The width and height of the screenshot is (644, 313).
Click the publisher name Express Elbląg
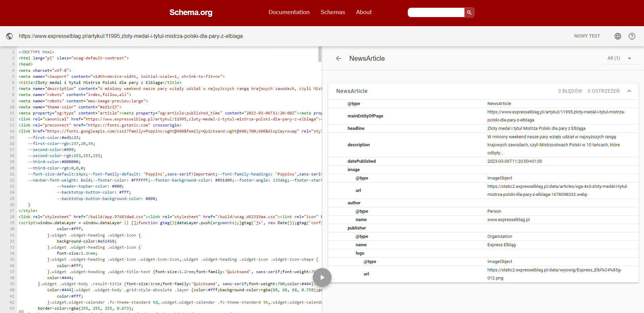click(x=501, y=245)
